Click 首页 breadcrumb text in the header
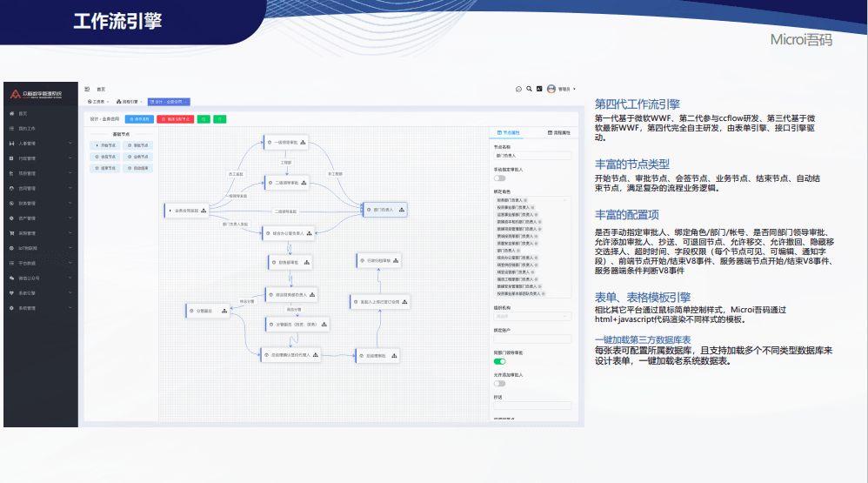This screenshot has height=483, width=868. pyautogui.click(x=101, y=89)
